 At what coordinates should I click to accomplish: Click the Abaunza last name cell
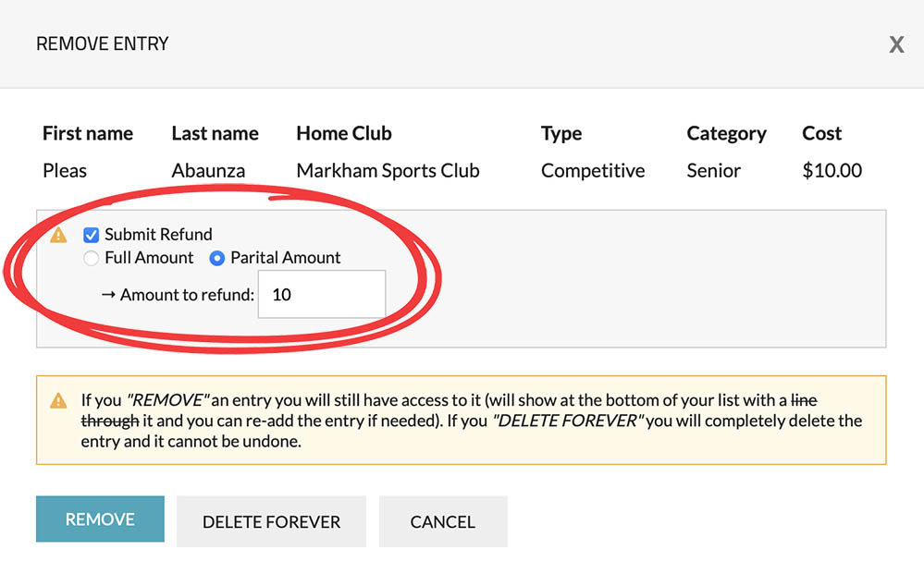tap(210, 171)
